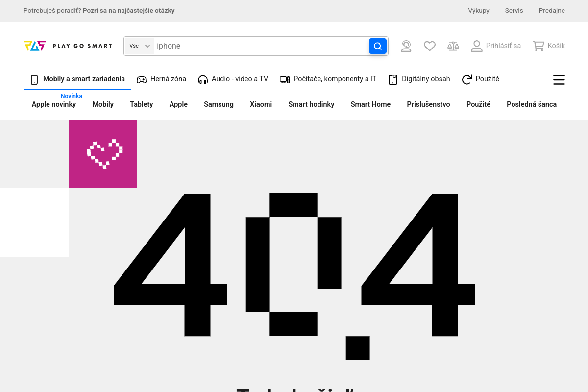This screenshot has height=392, width=588.
Task: Expand the Vše category dropdown
Action: 140,46
